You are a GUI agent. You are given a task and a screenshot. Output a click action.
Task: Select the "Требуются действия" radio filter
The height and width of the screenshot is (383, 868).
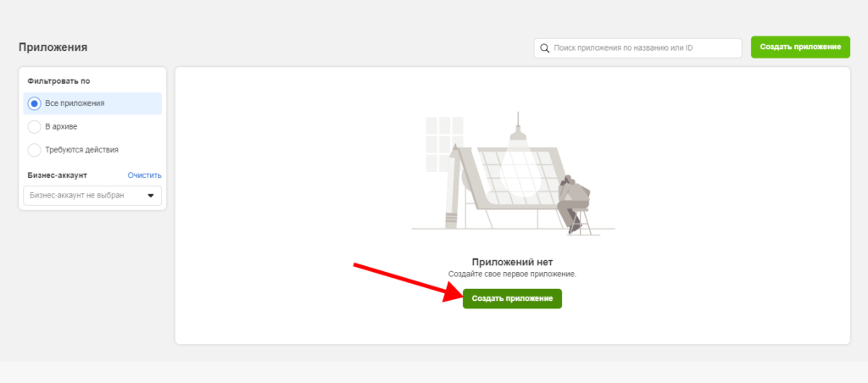tap(35, 150)
